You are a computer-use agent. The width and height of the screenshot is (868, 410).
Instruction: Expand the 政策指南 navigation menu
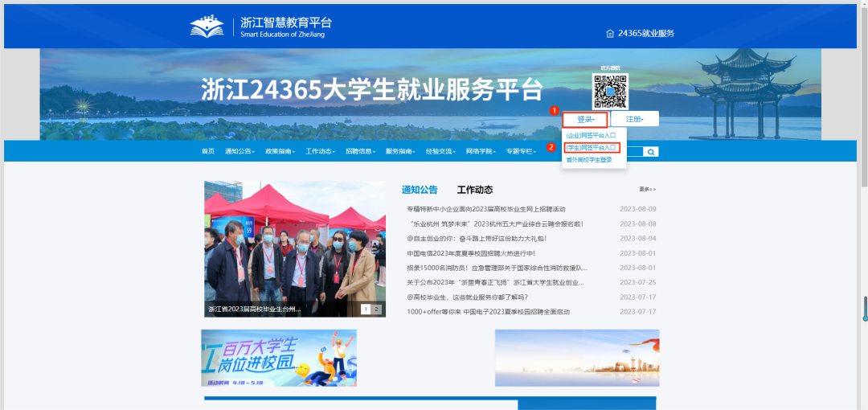(280, 151)
